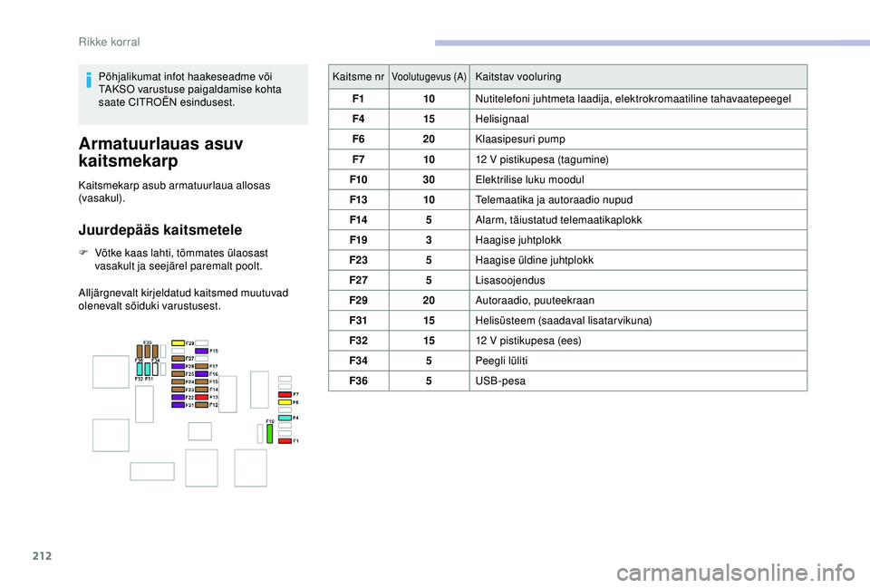Image resolution: width=870 pixels, height=588 pixels.
Task: Click 'Telemaatika ja autoraadio nupud' cell
Action: click(x=638, y=199)
